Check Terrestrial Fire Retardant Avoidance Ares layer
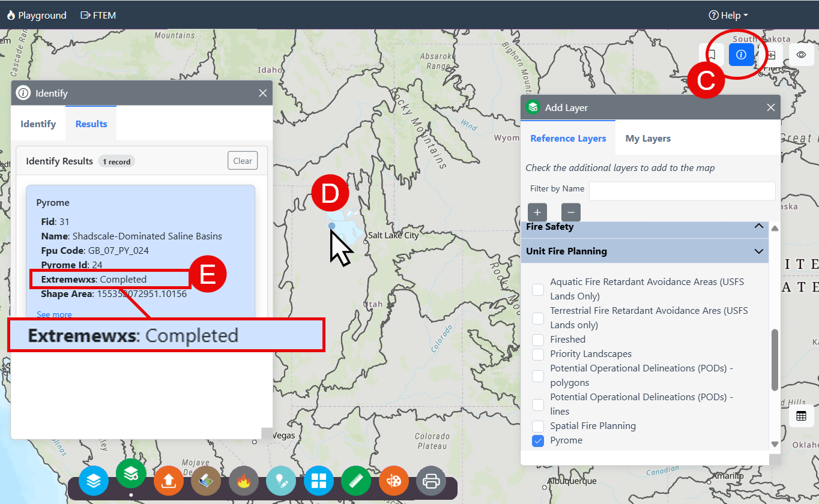Image resolution: width=819 pixels, height=504 pixels. tap(538, 318)
